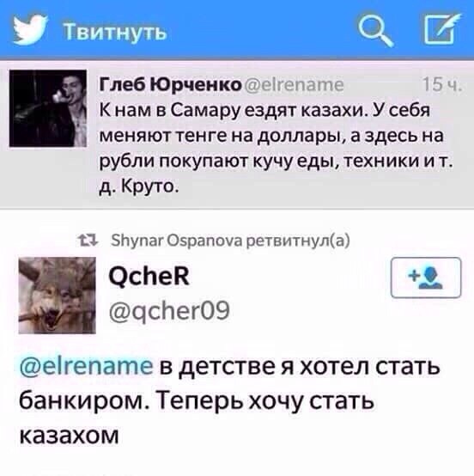Screen dimensions: 474x476
Task: Open Глеб Юрченко profile photo
Action: click(x=48, y=108)
